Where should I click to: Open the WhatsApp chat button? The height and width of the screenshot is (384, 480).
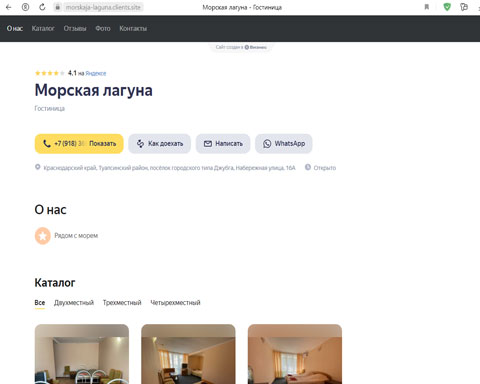pos(284,144)
